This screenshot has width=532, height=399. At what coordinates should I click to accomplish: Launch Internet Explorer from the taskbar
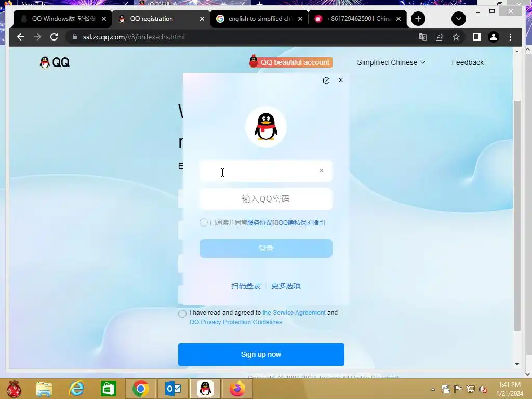(76, 389)
